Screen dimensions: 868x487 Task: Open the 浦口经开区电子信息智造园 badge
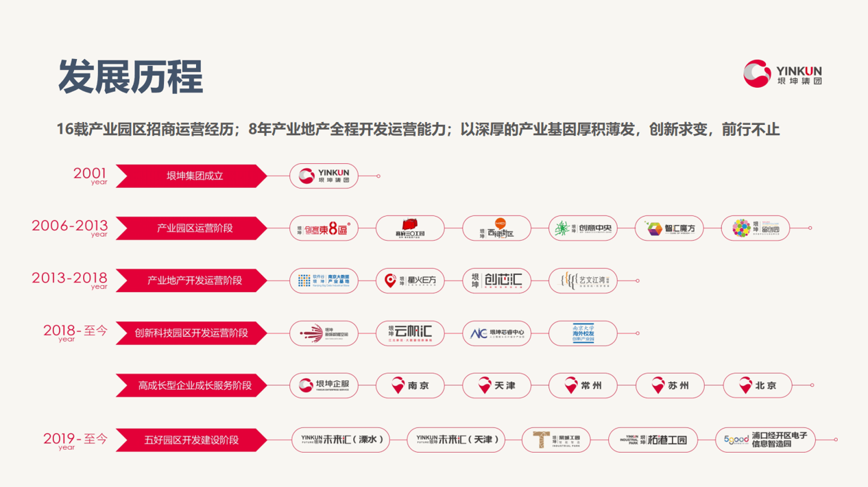coord(765,440)
